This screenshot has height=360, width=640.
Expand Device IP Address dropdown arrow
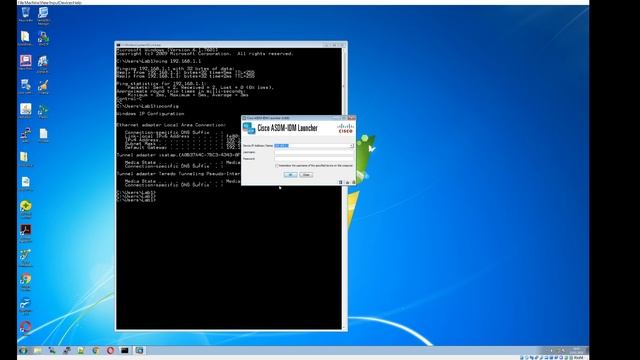[x=351, y=146]
